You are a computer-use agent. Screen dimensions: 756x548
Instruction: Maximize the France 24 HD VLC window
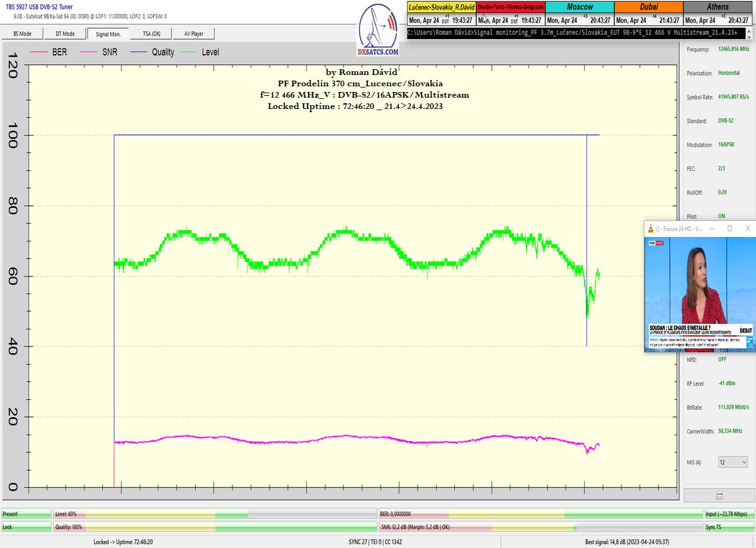pyautogui.click(x=730, y=229)
